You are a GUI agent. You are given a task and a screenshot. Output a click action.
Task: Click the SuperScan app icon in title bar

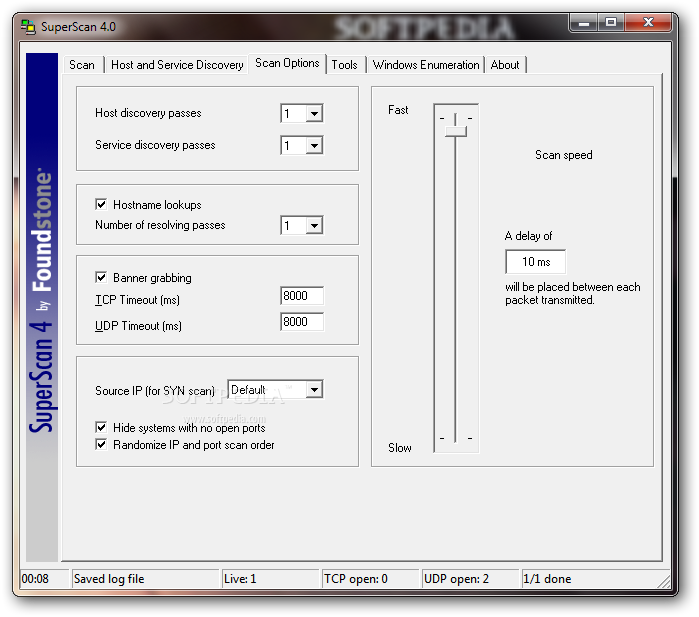coord(28,27)
